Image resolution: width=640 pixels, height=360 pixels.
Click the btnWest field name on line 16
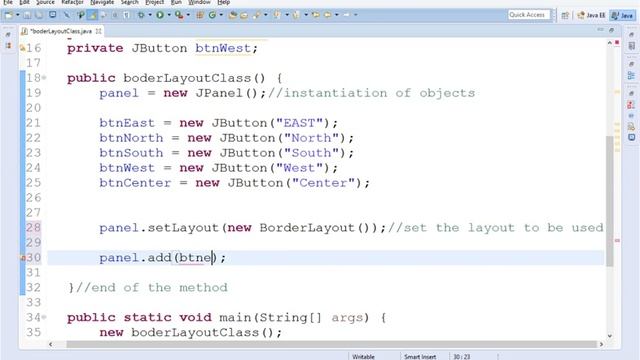223,48
